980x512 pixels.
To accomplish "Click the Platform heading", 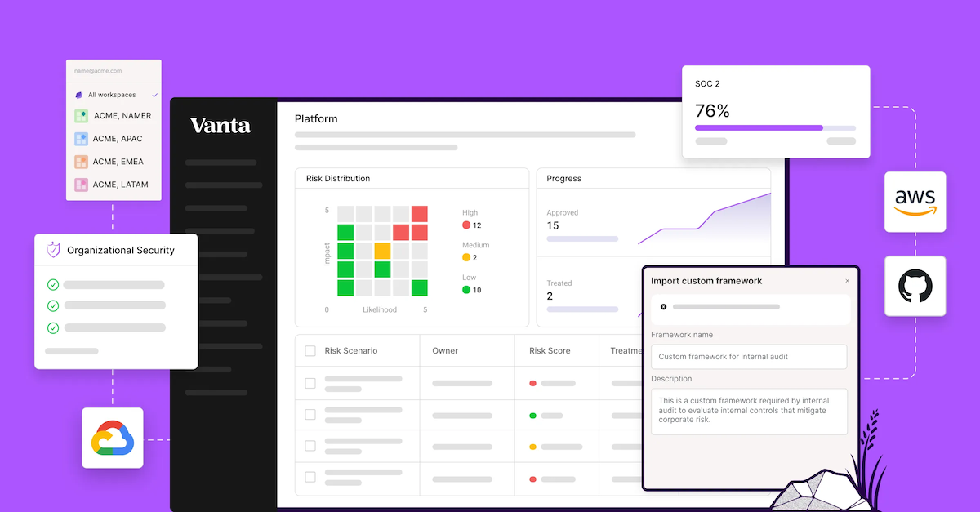I will tap(316, 118).
